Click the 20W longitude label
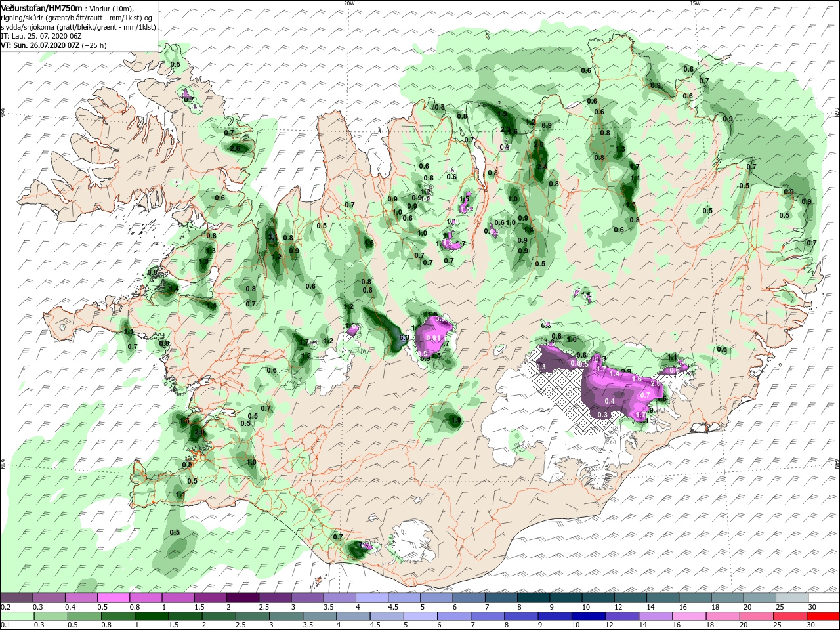The image size is (840, 630). [349, 3]
